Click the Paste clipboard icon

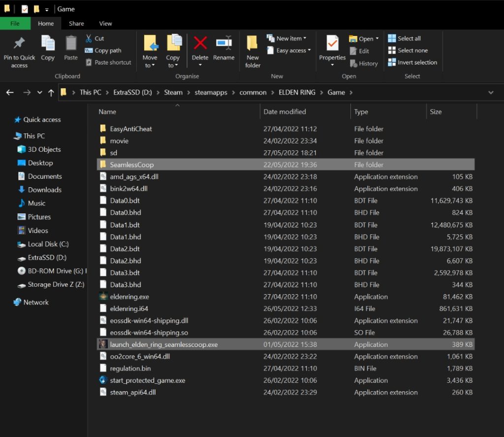click(x=71, y=43)
